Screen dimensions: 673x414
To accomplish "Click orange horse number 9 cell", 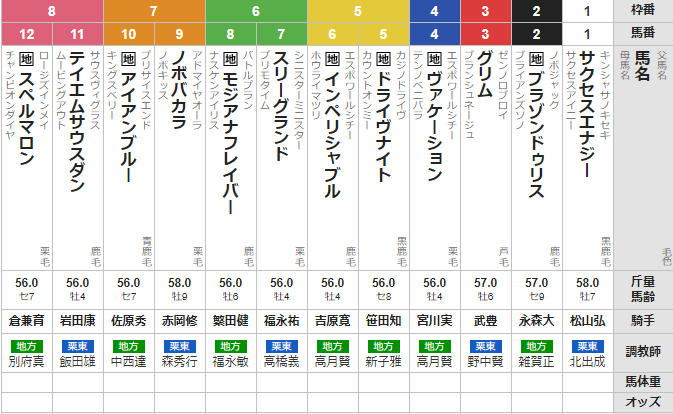I will (x=179, y=34).
